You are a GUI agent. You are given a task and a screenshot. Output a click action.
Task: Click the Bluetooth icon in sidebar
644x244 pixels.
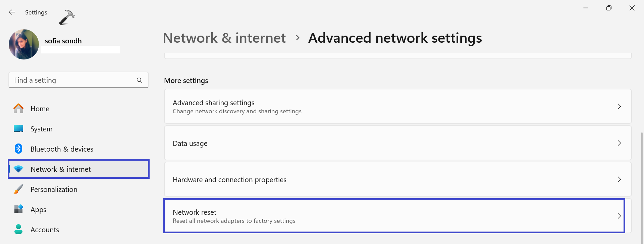point(18,149)
